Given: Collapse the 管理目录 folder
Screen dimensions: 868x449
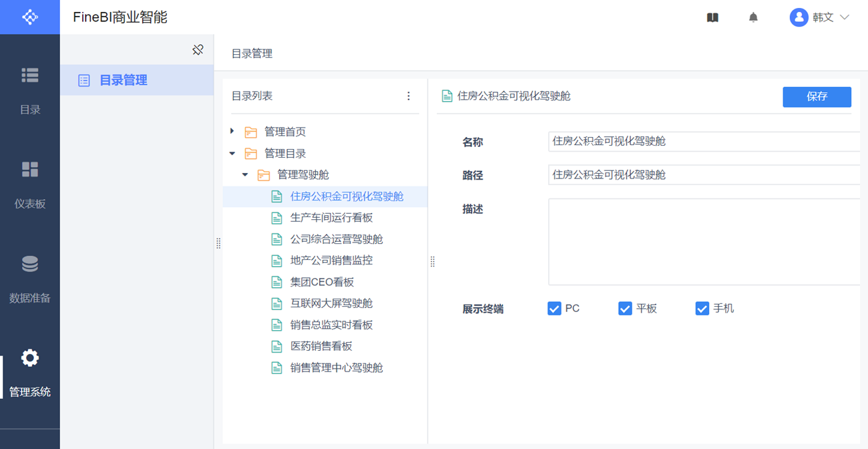Looking at the screenshot, I should click(232, 154).
